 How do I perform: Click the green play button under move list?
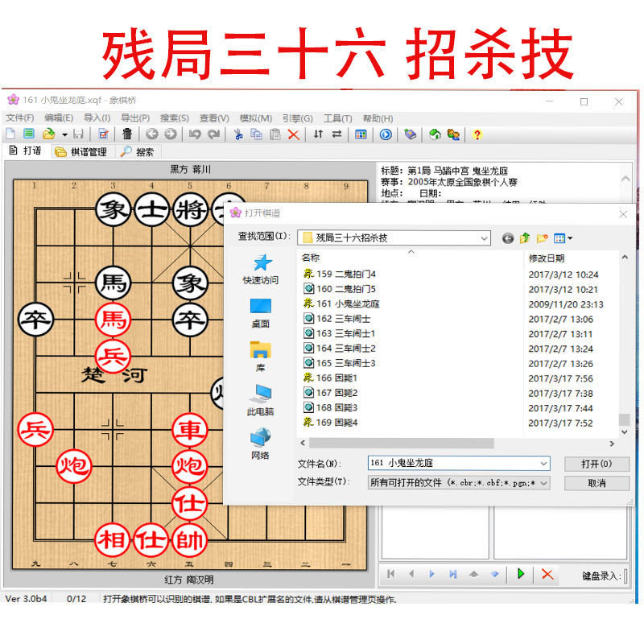tap(520, 574)
